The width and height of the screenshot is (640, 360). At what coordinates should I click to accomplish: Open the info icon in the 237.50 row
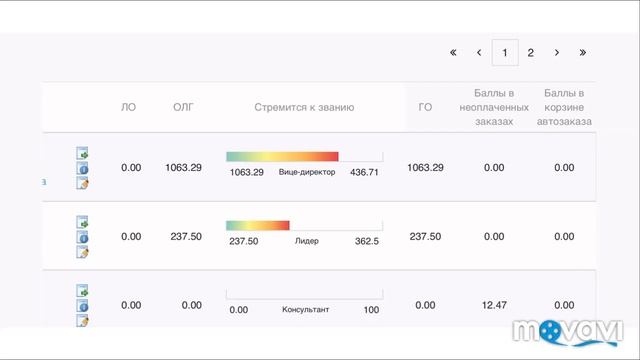[82, 237]
